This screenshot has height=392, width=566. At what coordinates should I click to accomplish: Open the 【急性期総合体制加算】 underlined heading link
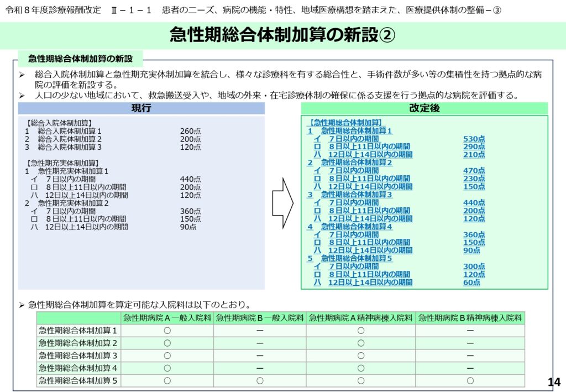click(x=345, y=123)
